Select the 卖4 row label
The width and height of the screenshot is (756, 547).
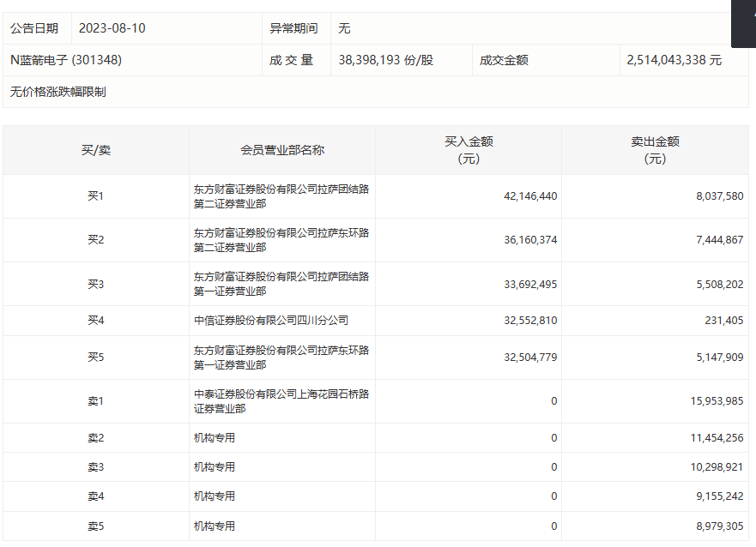pos(96,496)
